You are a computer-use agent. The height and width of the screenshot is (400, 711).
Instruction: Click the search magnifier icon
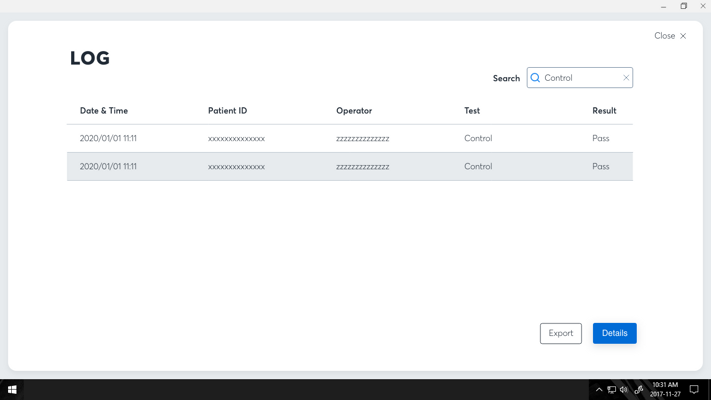535,78
